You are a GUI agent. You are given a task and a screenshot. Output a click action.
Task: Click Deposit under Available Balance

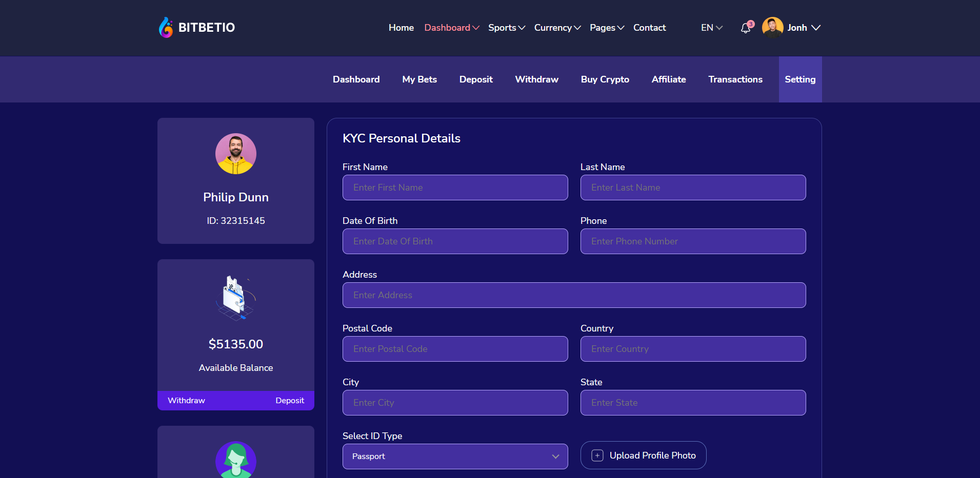(290, 401)
